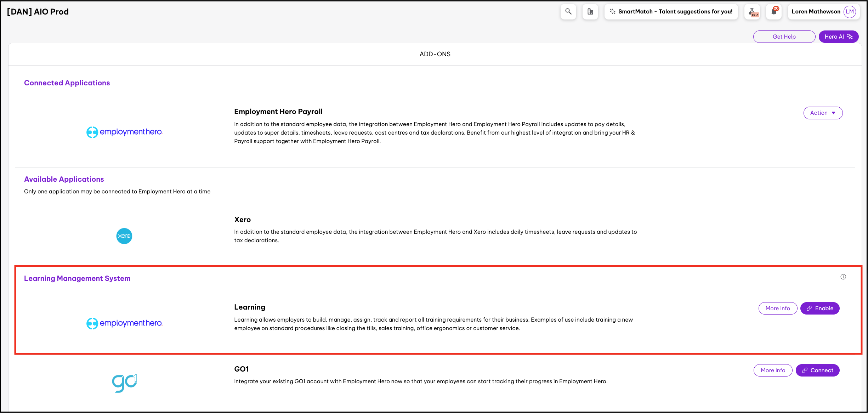Open the Action dropdown for Employment Hero Payroll
Image resolution: width=868 pixels, height=413 pixels.
(x=823, y=113)
